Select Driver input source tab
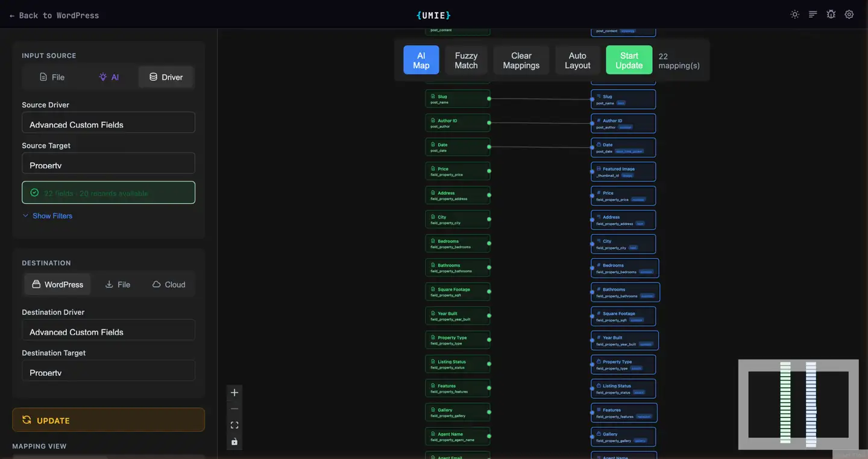 [166, 77]
